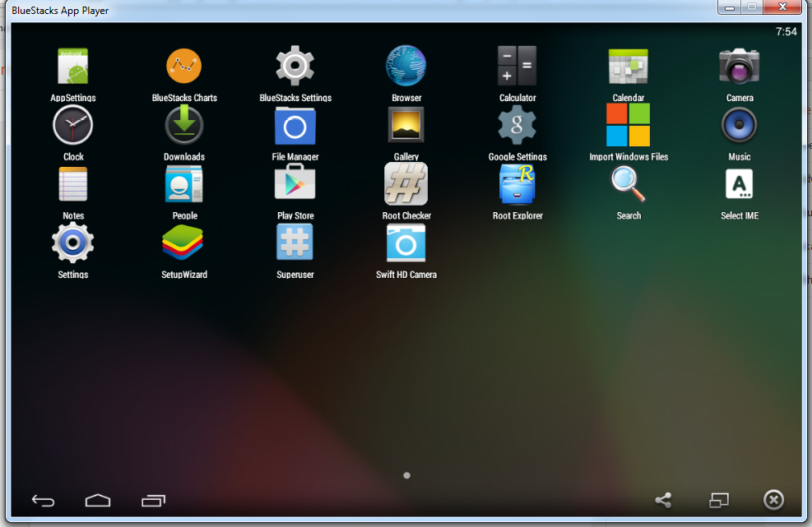The height and width of the screenshot is (527, 812).
Task: Open the Downloads app
Action: [183, 125]
